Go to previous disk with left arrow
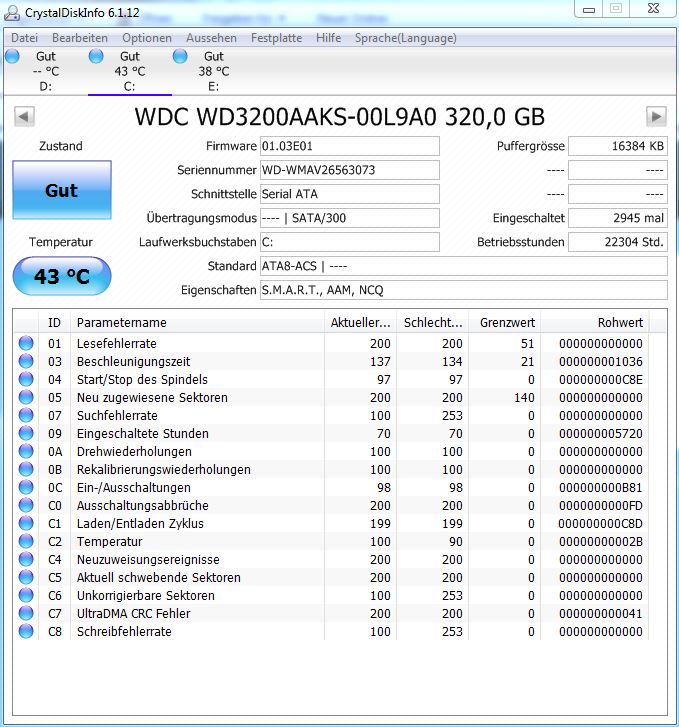The width and height of the screenshot is (679, 727). pyautogui.click(x=24, y=116)
